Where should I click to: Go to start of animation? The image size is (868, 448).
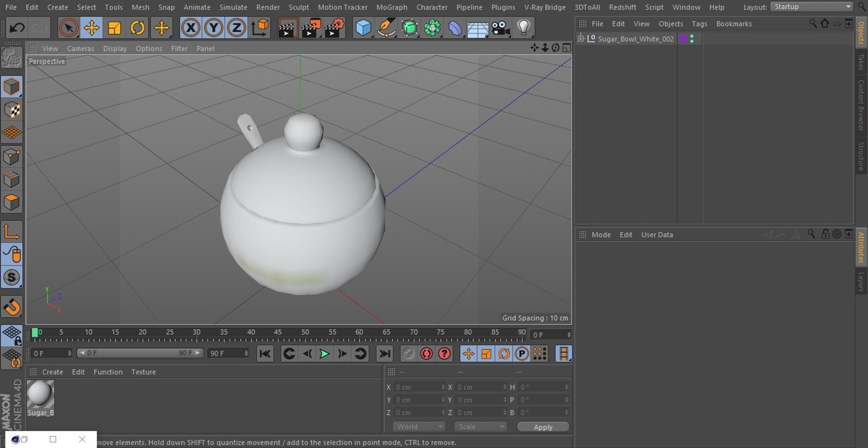coord(265,354)
